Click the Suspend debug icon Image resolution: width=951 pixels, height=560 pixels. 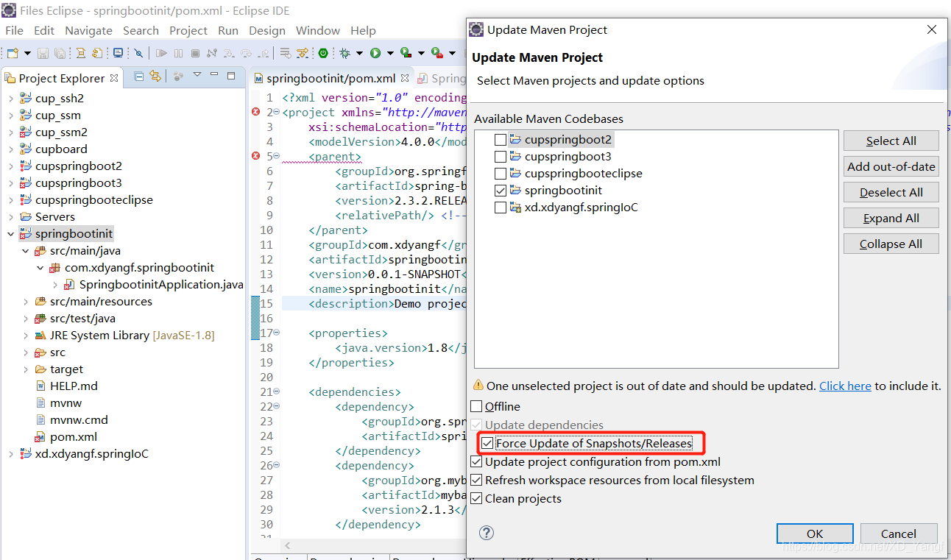(x=178, y=53)
